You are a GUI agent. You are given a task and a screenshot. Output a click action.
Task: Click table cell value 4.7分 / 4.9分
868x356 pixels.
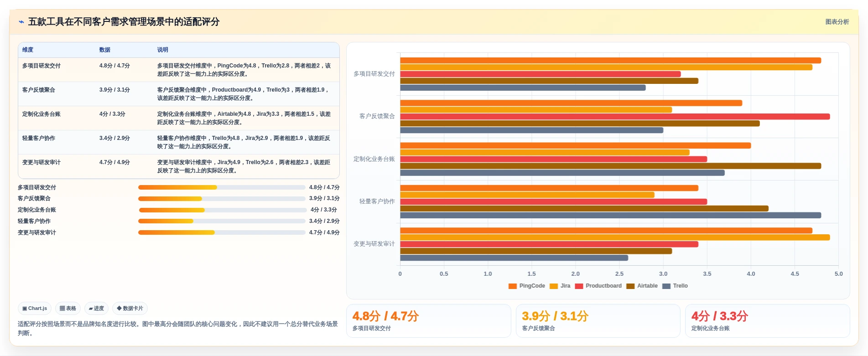(x=114, y=163)
